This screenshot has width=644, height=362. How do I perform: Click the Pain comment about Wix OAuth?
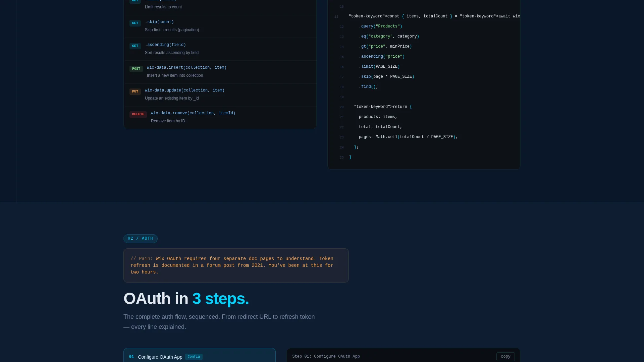coord(236,265)
